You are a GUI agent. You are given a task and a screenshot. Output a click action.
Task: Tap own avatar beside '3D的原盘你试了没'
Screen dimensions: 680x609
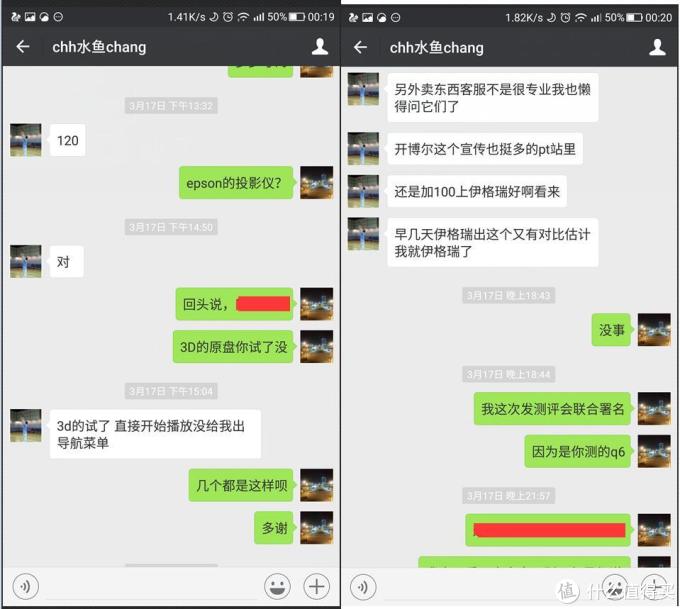(x=317, y=347)
